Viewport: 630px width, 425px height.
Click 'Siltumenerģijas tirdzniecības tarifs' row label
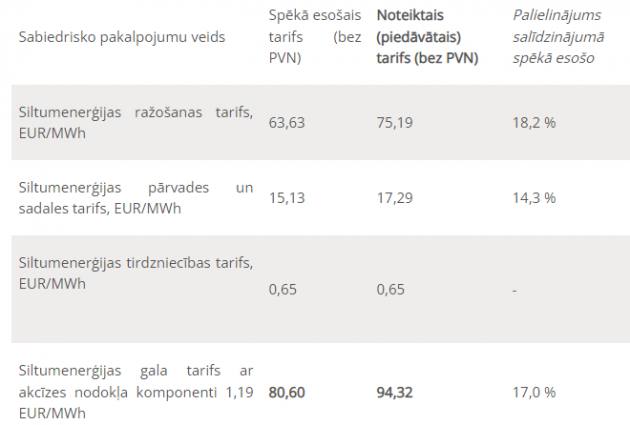click(136, 272)
